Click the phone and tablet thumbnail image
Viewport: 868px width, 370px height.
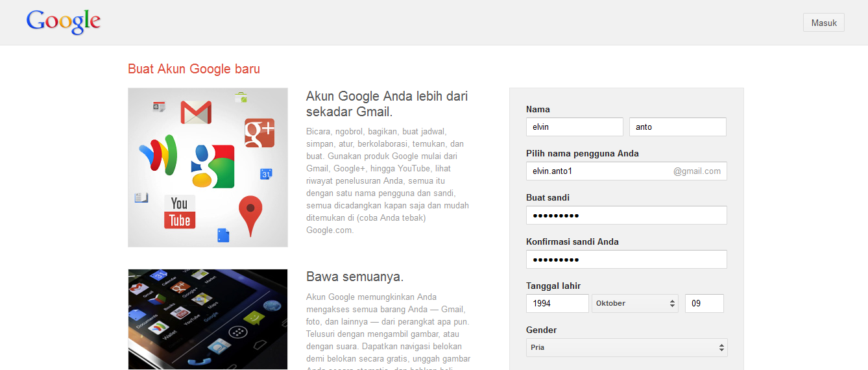point(208,319)
